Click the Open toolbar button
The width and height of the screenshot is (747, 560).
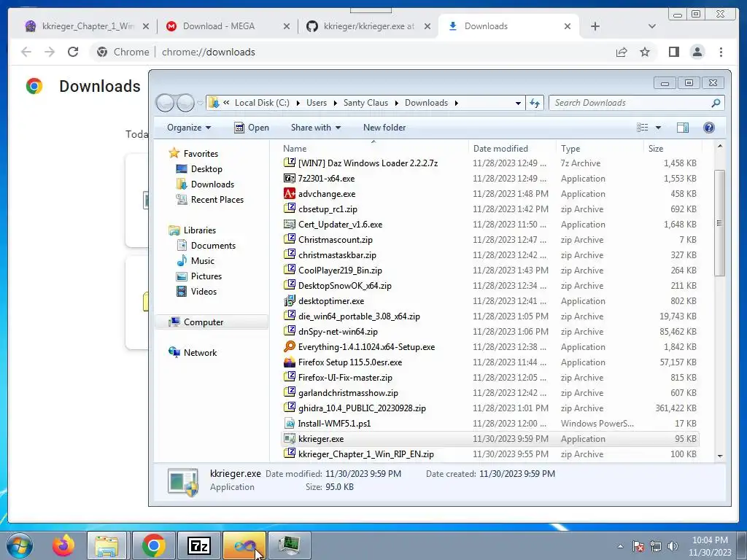point(252,128)
